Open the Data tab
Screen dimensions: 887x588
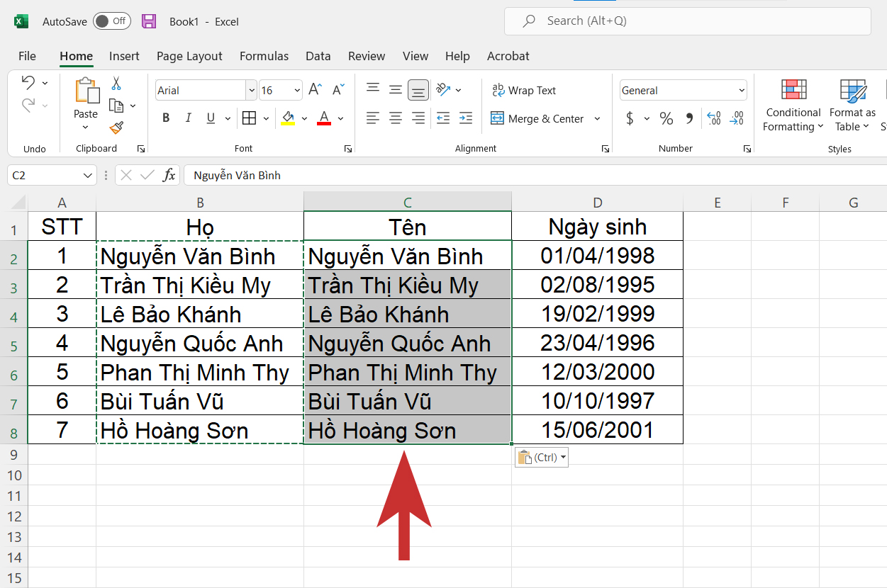[x=318, y=56]
